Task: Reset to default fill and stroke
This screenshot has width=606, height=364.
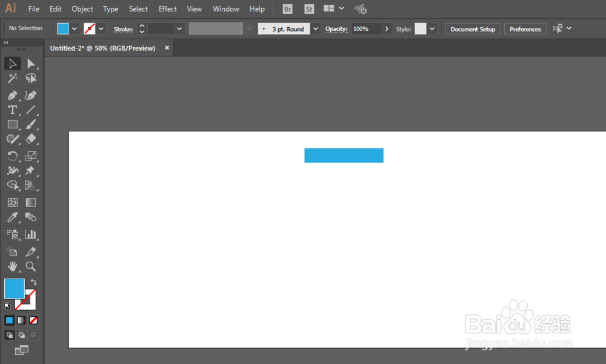Action: point(7,306)
